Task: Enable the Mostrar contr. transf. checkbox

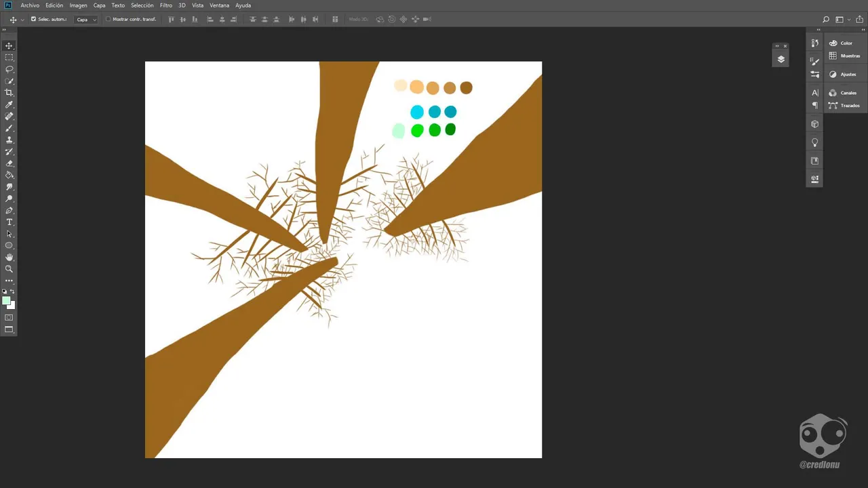Action: 108,19
